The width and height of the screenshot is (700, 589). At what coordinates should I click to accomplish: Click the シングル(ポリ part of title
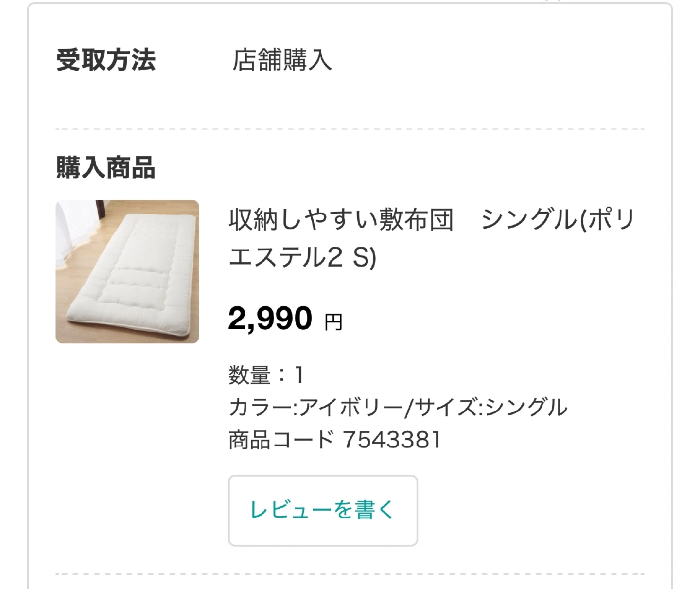(558, 220)
